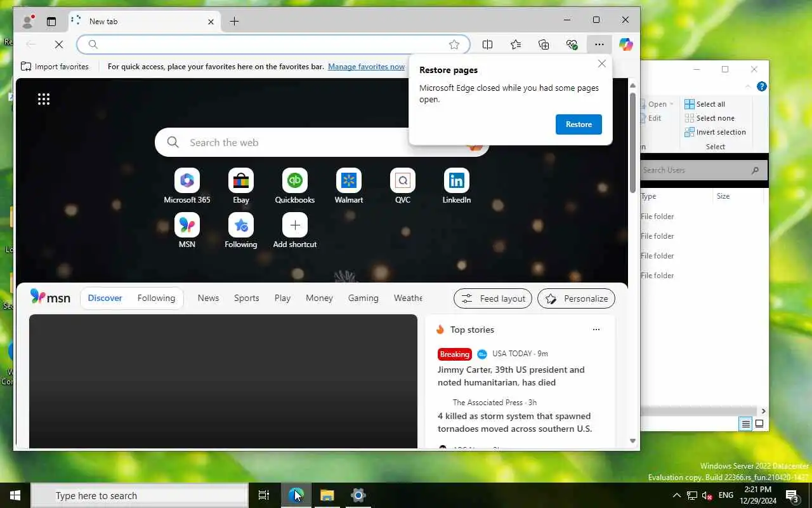Open the Following shortcut tile
This screenshot has height=508, width=812.
pyautogui.click(x=241, y=231)
